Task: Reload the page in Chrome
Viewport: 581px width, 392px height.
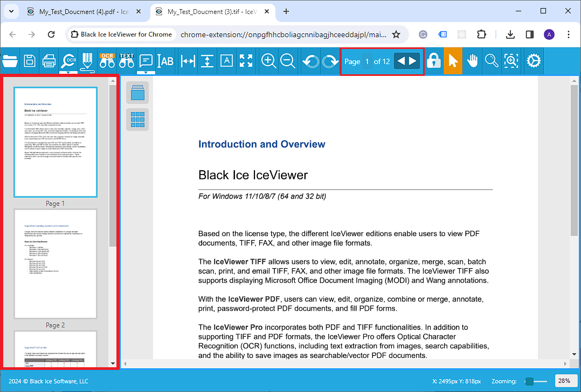Action: pos(51,34)
